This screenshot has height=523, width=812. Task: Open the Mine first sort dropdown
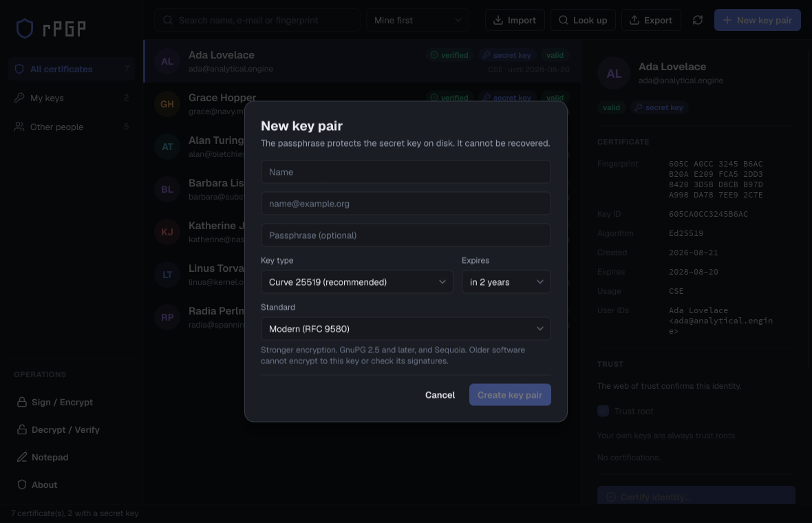(x=418, y=20)
